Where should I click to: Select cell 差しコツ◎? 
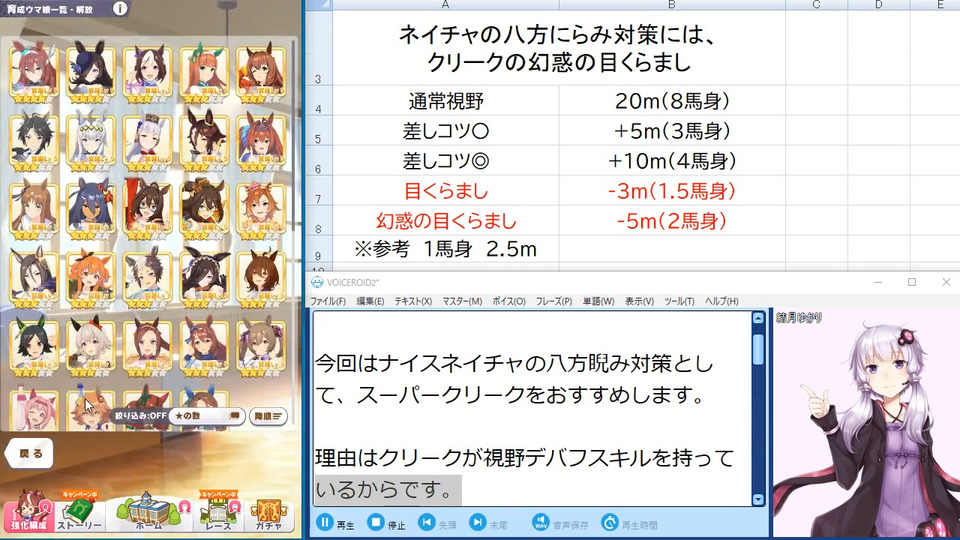click(446, 161)
